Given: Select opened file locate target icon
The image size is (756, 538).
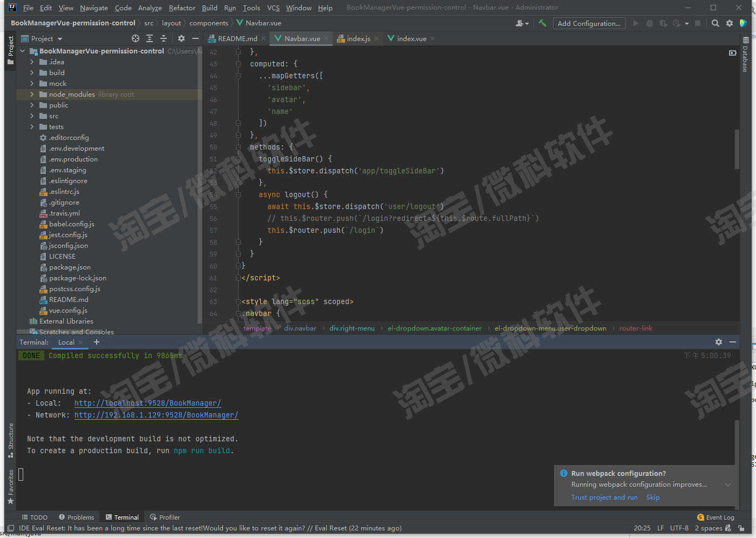Looking at the screenshot, I should [136, 38].
